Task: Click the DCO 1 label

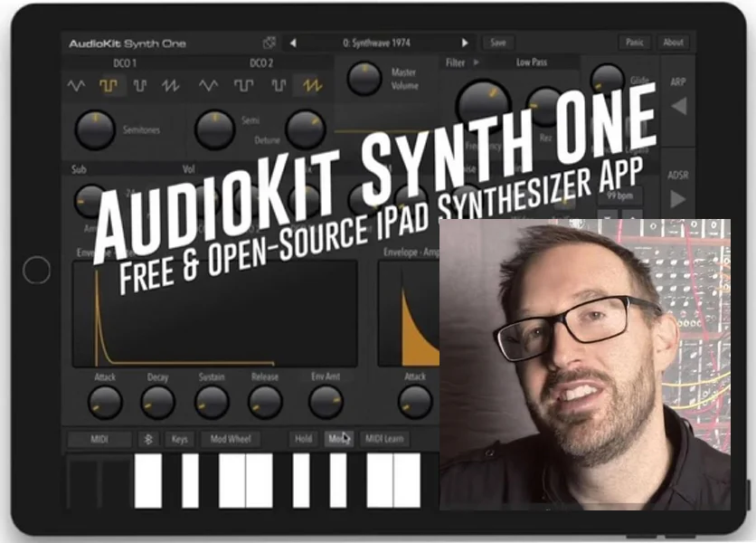Action: click(x=125, y=63)
